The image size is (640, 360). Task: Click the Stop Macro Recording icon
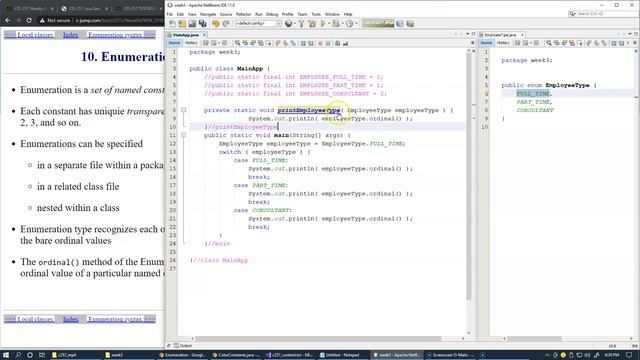point(328,43)
